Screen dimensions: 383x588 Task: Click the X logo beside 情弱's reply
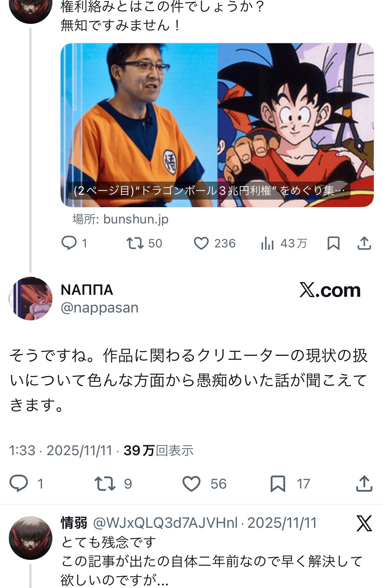364,523
